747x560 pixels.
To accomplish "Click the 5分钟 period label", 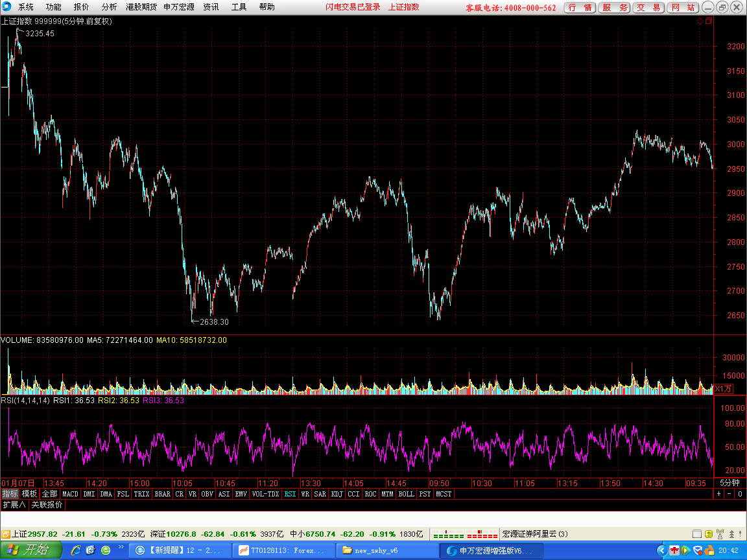I will (x=729, y=483).
